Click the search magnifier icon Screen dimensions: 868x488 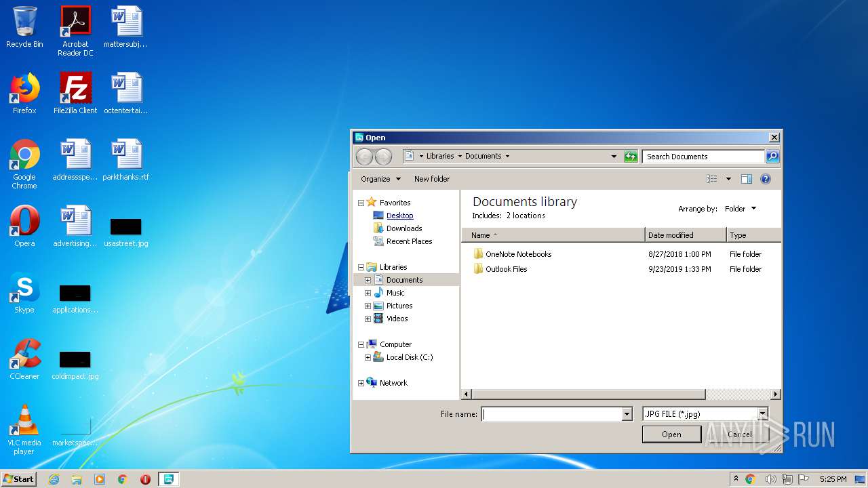coord(772,157)
